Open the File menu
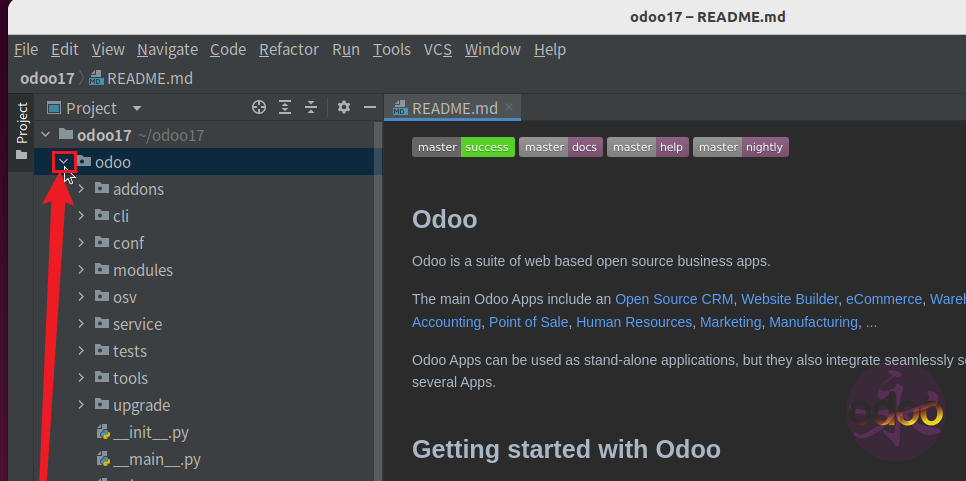The image size is (966, 481). pyautogui.click(x=26, y=49)
